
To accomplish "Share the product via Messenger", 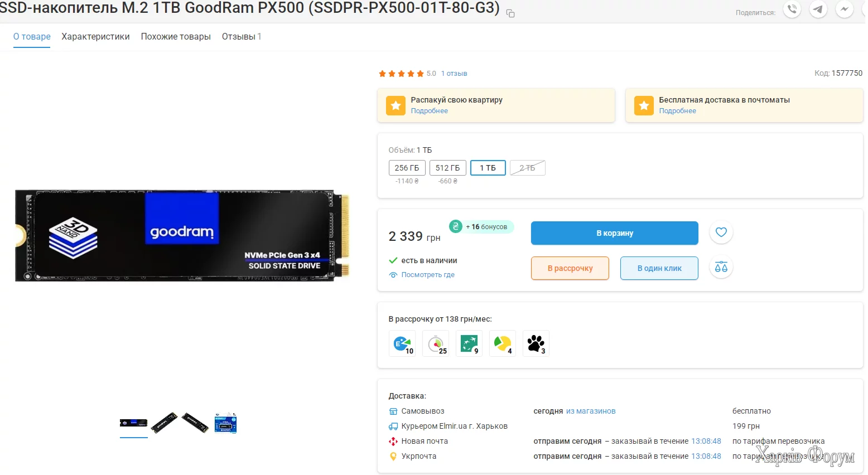I will point(845,9).
